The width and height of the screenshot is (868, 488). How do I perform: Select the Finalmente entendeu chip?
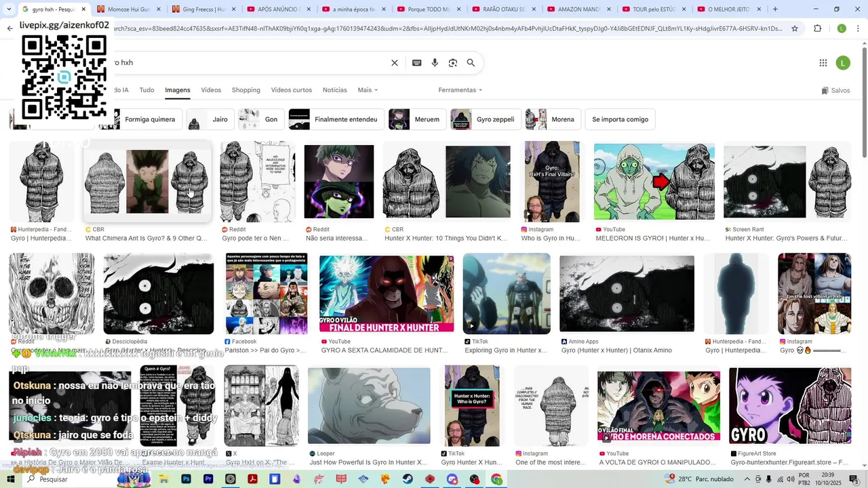[x=336, y=119]
